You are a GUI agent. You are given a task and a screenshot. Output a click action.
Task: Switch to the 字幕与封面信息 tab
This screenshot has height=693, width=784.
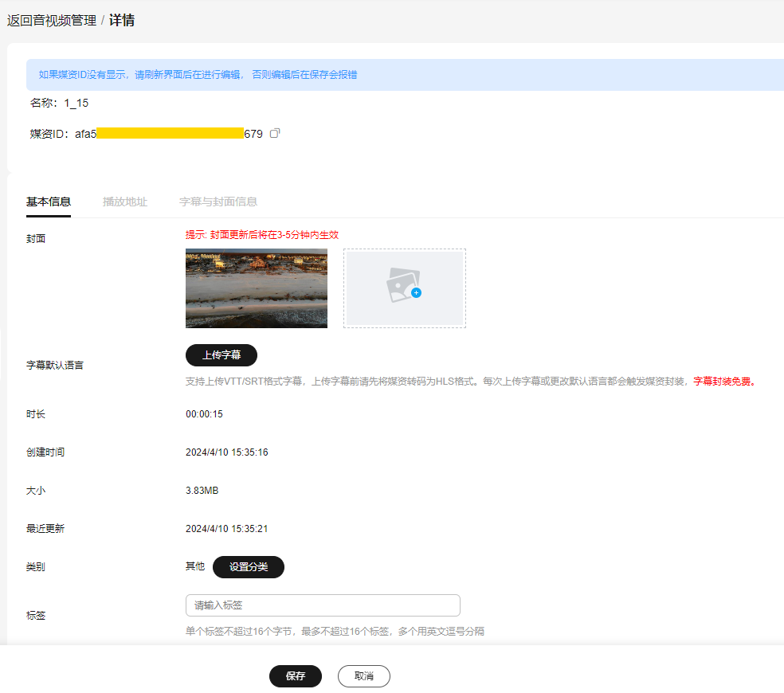[218, 202]
